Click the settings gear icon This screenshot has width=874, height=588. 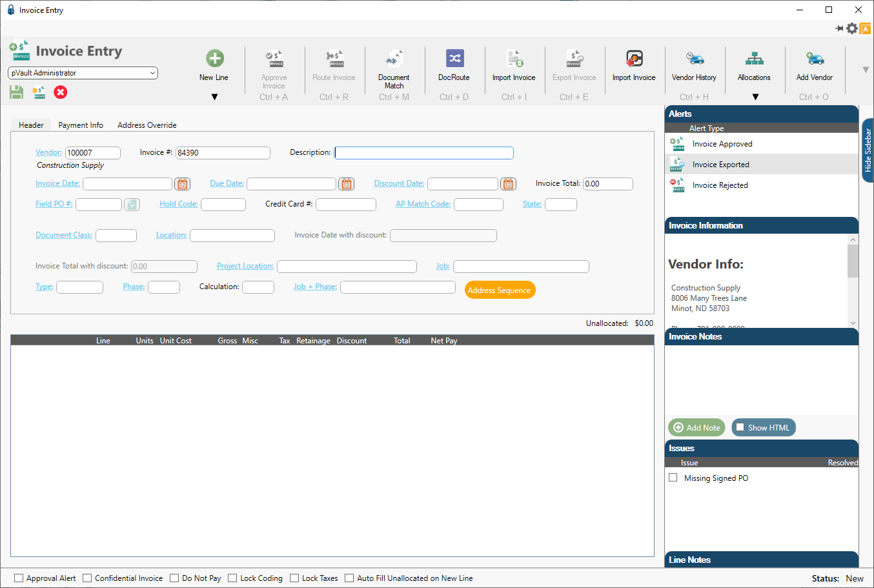pos(852,28)
